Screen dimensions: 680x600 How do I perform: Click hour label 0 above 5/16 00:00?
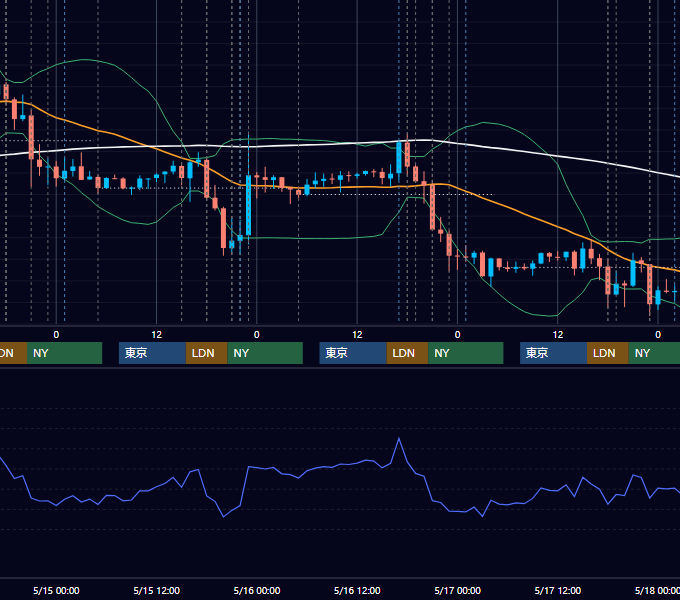click(x=257, y=335)
